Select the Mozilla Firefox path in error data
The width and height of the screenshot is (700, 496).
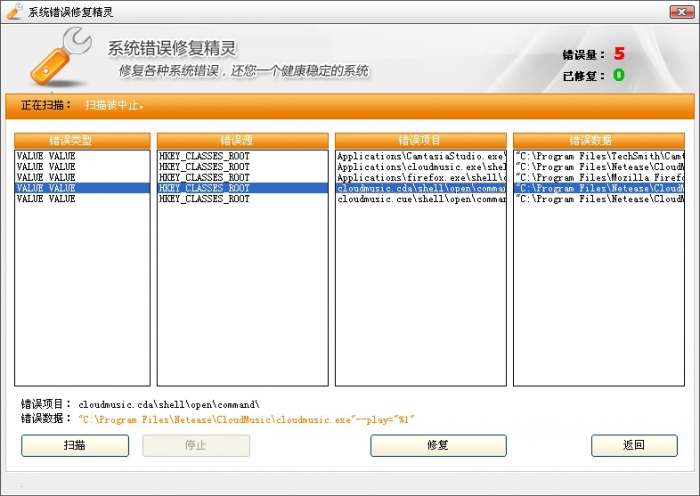coord(599,178)
